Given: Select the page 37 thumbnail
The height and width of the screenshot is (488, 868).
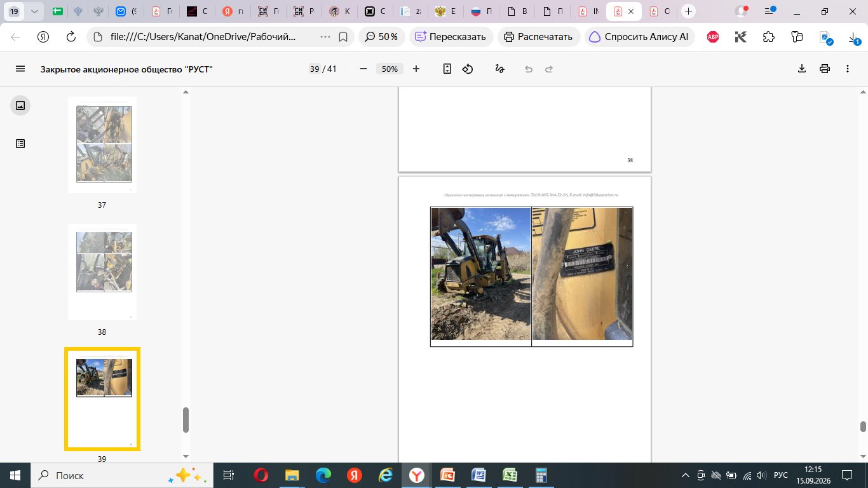Looking at the screenshot, I should click(102, 145).
